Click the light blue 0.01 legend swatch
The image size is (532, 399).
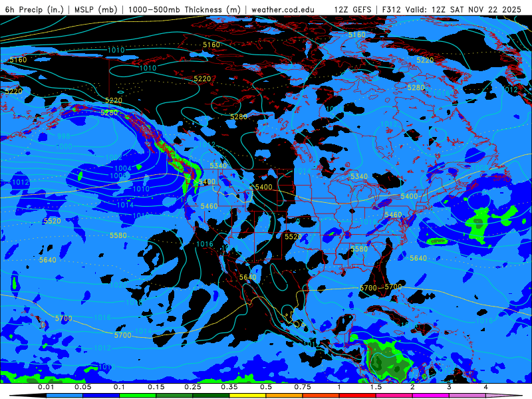(65, 396)
